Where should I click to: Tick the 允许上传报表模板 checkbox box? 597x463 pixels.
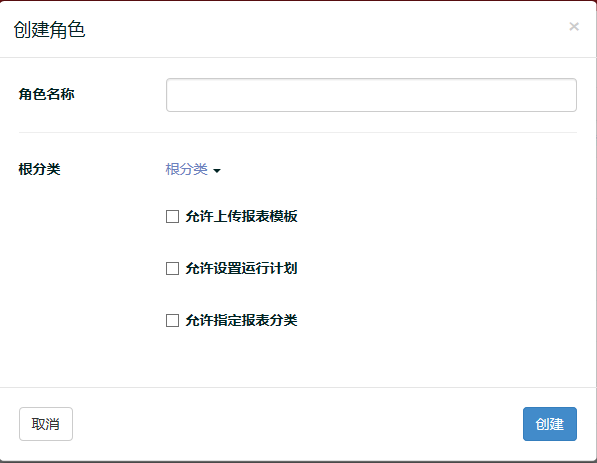click(172, 217)
